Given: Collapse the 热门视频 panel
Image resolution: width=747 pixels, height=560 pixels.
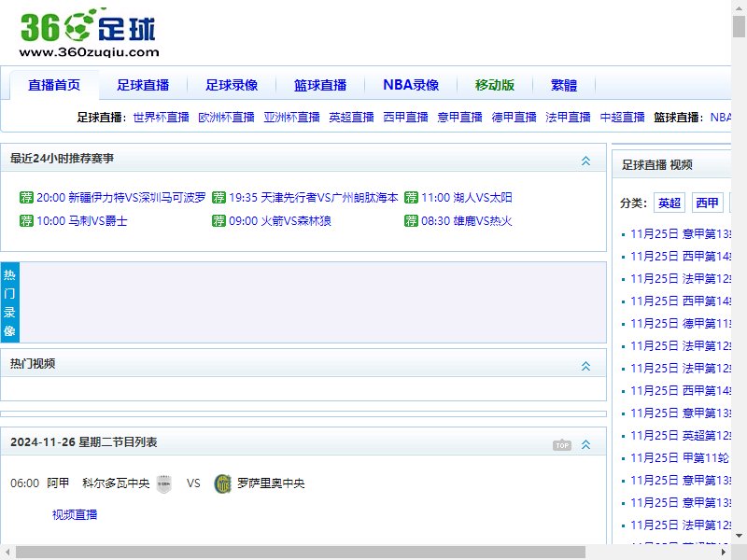Looking at the screenshot, I should [586, 366].
